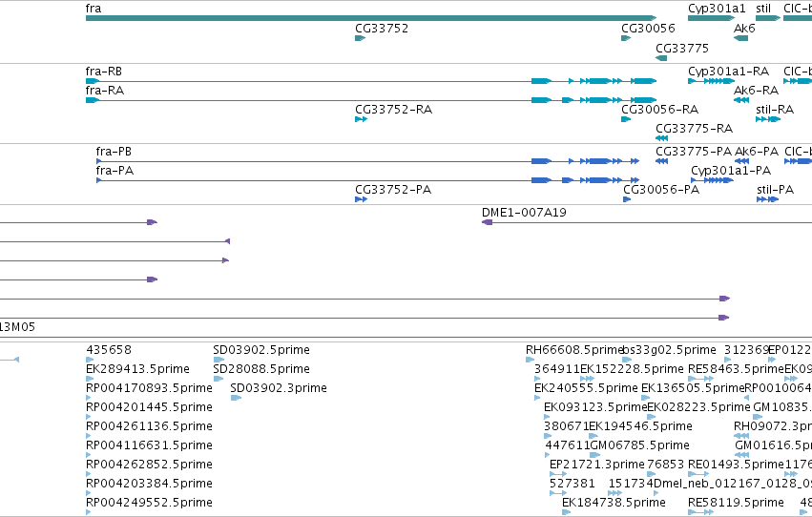Open EST EP21721.3prime
The image size is (812, 517).
(597, 465)
